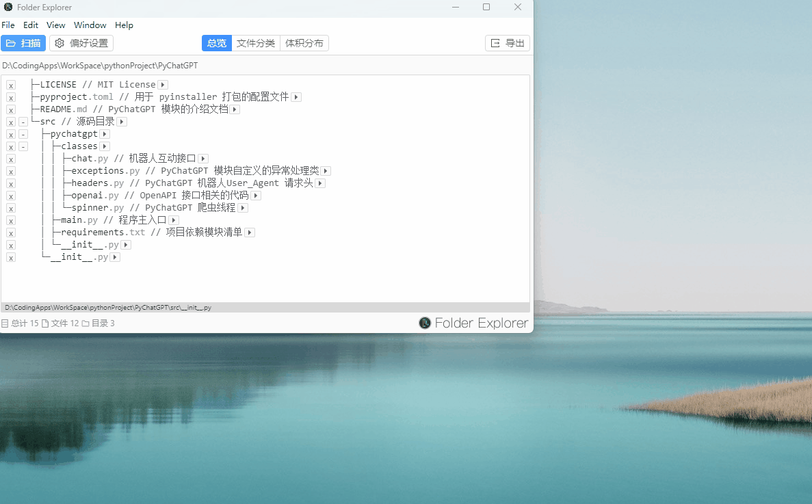
Task: Click the x box for openai.py row
Action: (x=11, y=196)
